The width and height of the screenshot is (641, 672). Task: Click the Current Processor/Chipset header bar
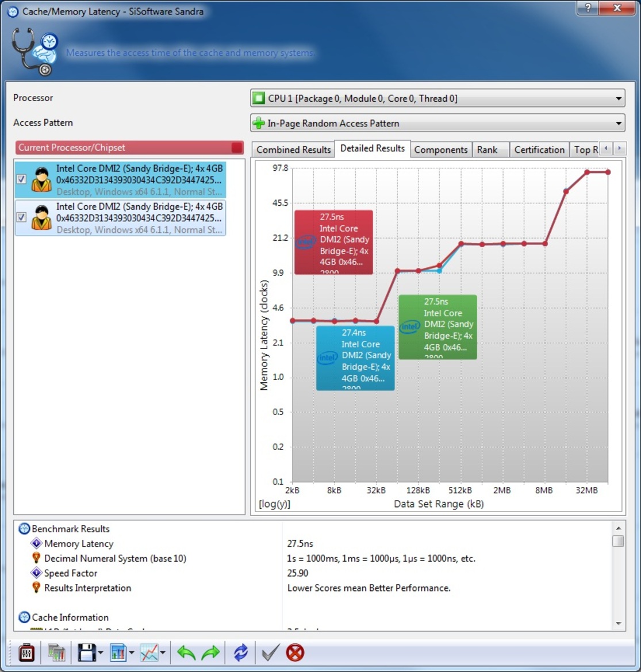129,147
